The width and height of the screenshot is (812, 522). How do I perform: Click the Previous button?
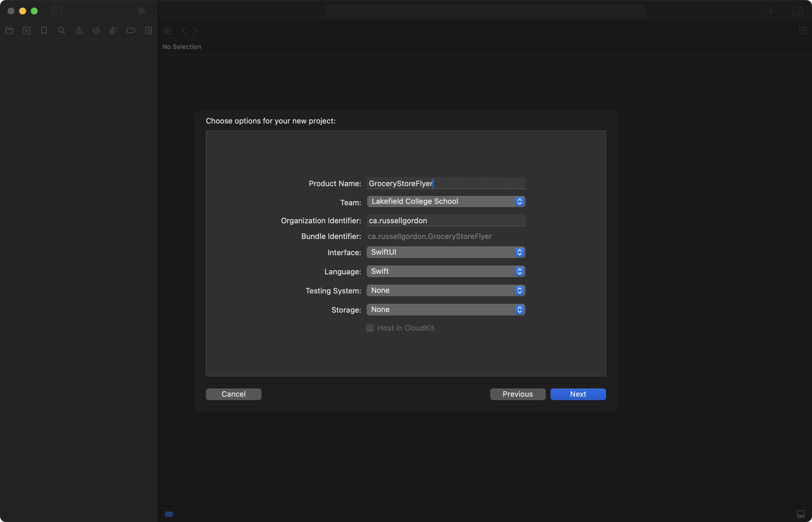[517, 394]
